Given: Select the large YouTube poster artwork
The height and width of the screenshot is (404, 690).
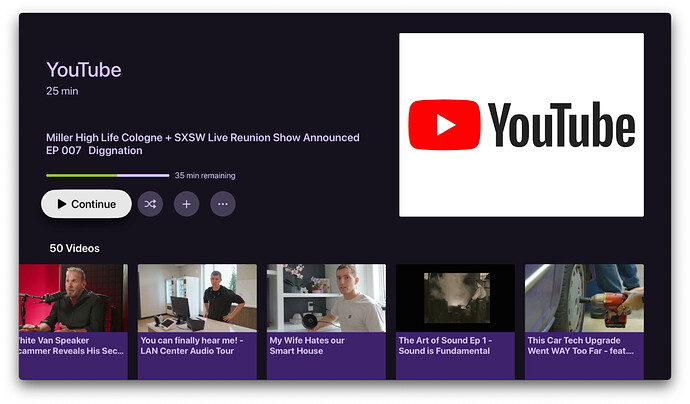Looking at the screenshot, I should coord(521,125).
